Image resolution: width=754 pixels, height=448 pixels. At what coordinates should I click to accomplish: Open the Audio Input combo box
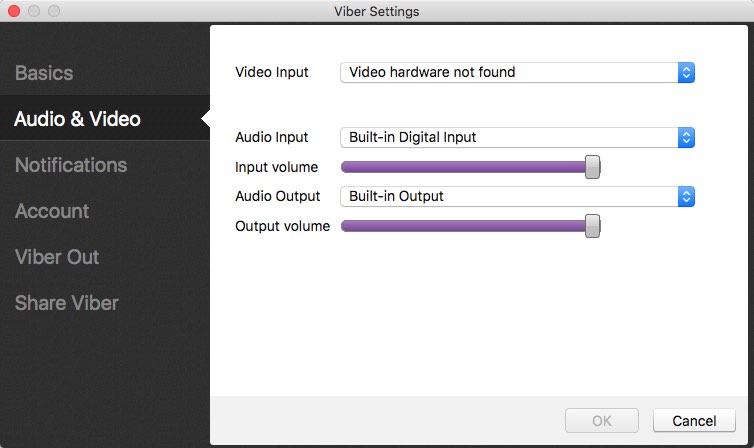pyautogui.click(x=510, y=137)
